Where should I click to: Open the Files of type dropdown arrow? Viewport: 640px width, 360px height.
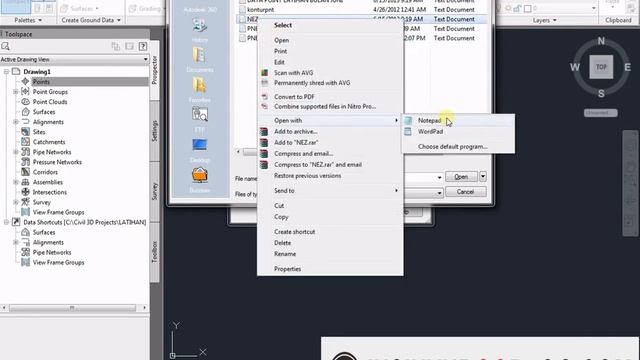click(440, 193)
